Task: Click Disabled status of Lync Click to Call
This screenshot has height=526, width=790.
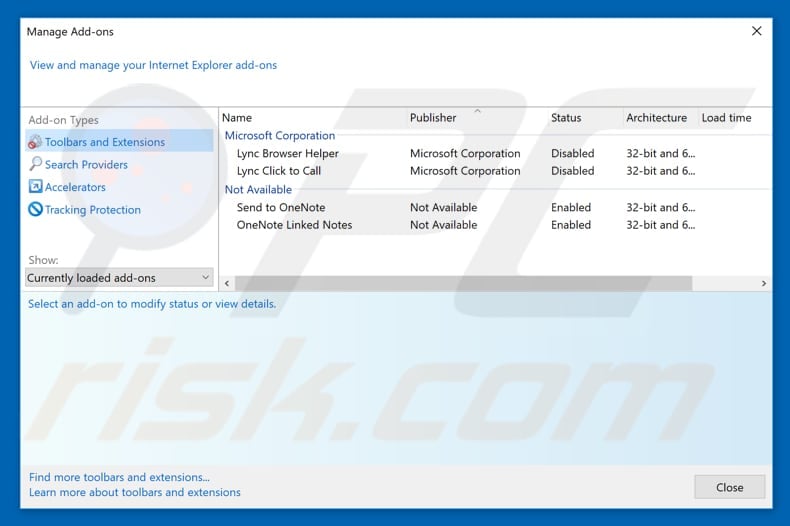Action: 572,171
